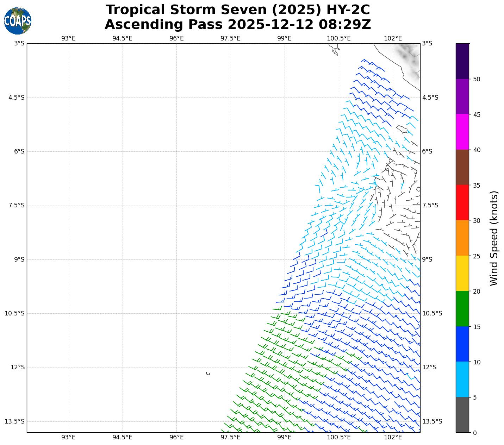The image size is (504, 445).
Task: Click the gray 0–5 knot color band
Action: tap(462, 415)
